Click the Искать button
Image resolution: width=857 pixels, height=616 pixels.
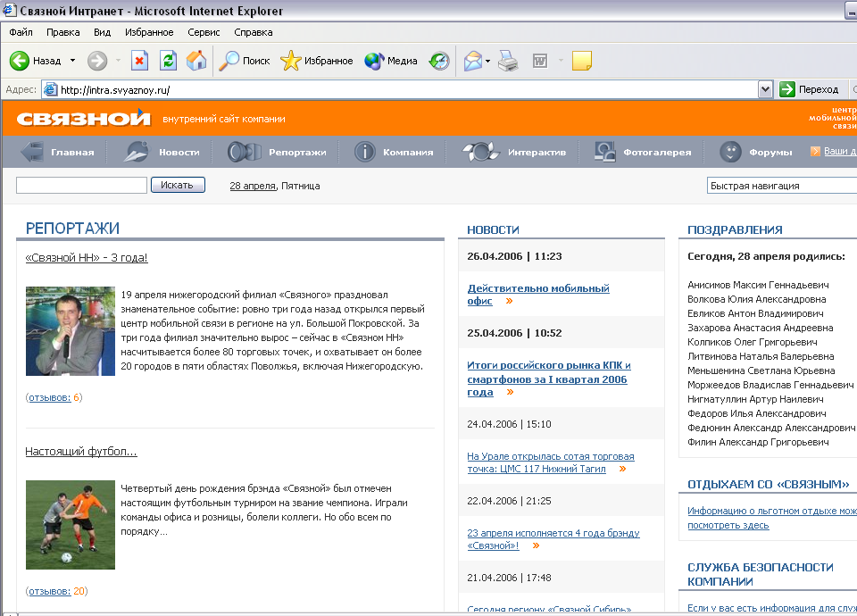point(178,186)
